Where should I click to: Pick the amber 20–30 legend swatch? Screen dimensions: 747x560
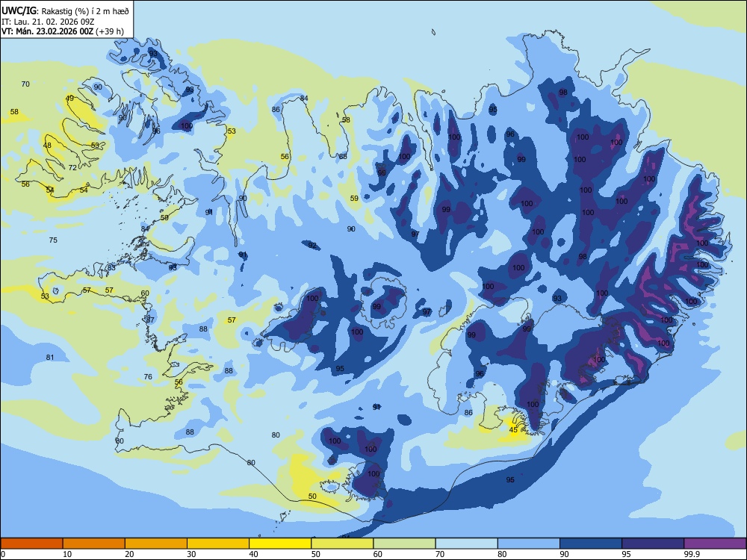pos(156,544)
